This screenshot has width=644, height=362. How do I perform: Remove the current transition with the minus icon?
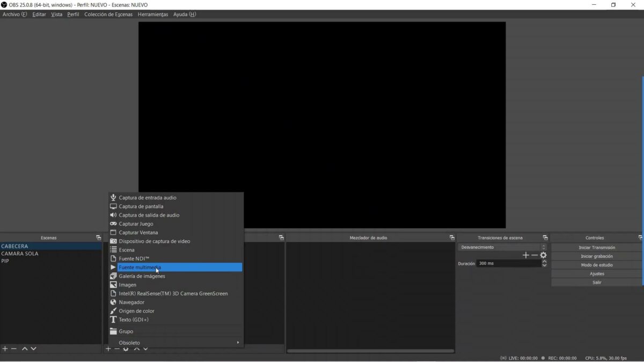coord(535,255)
